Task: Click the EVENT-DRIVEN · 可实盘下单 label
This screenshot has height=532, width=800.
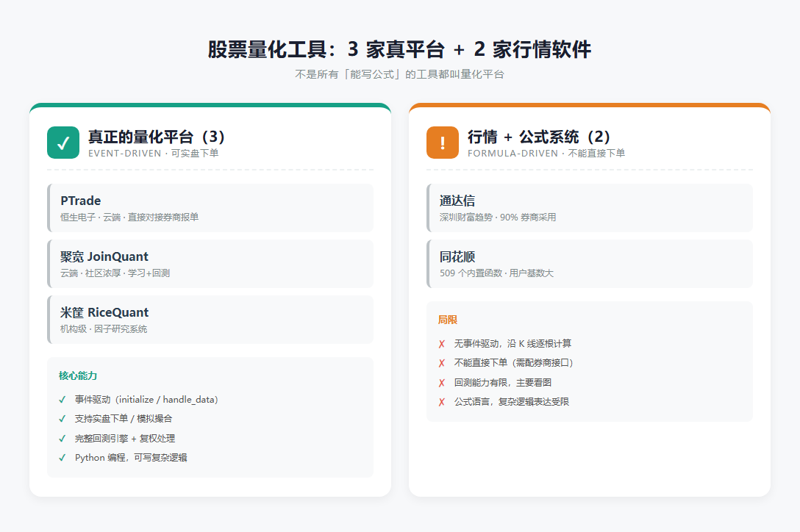Action: point(154,153)
